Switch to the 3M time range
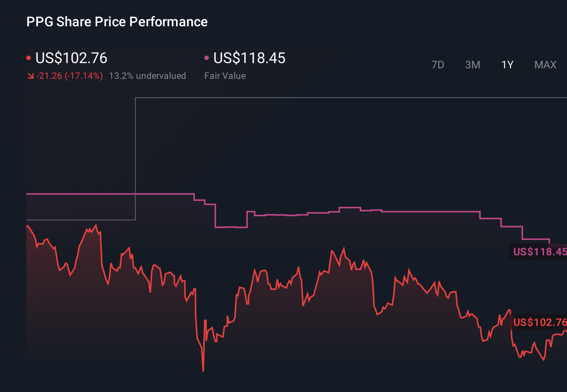 (x=473, y=65)
